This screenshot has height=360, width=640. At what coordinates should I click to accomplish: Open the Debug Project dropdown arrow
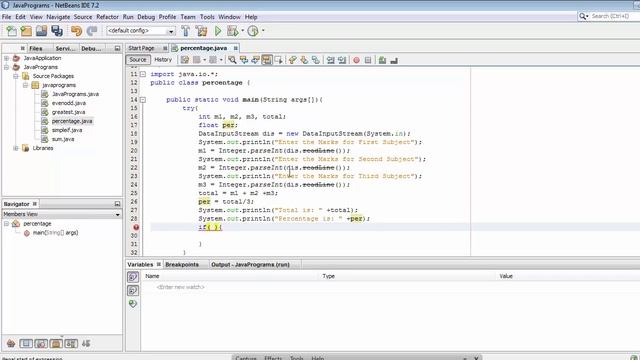coord(242,31)
